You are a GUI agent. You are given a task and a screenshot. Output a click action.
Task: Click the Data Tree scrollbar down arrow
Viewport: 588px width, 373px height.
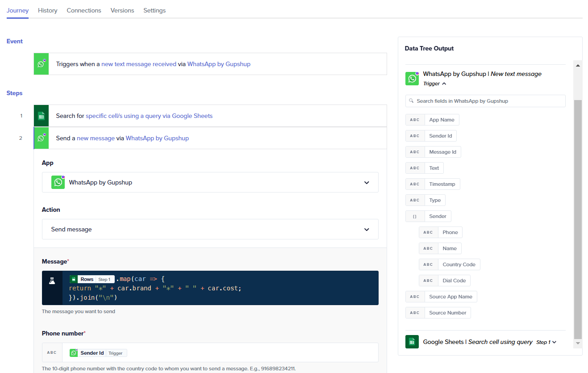point(578,343)
